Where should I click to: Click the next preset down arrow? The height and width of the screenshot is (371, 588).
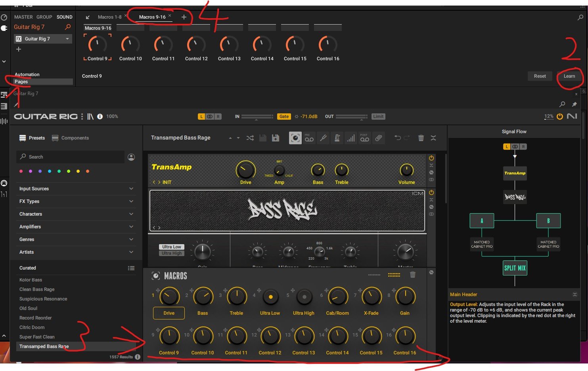[x=238, y=138]
